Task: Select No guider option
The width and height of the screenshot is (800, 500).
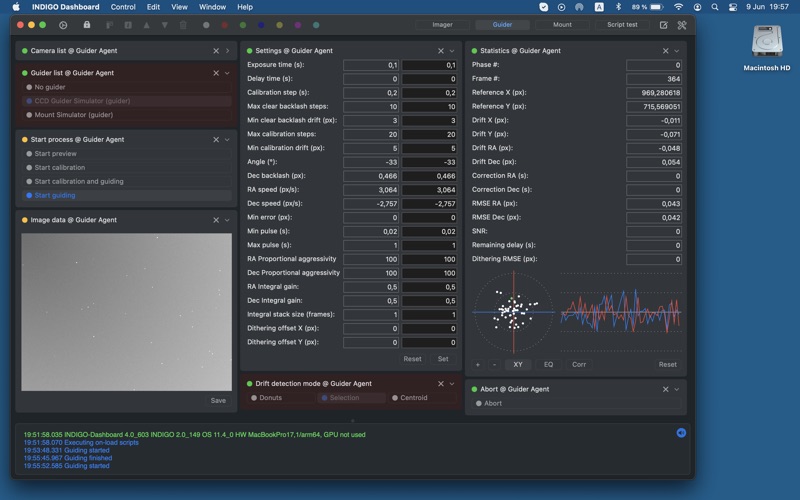Action: [x=126, y=87]
